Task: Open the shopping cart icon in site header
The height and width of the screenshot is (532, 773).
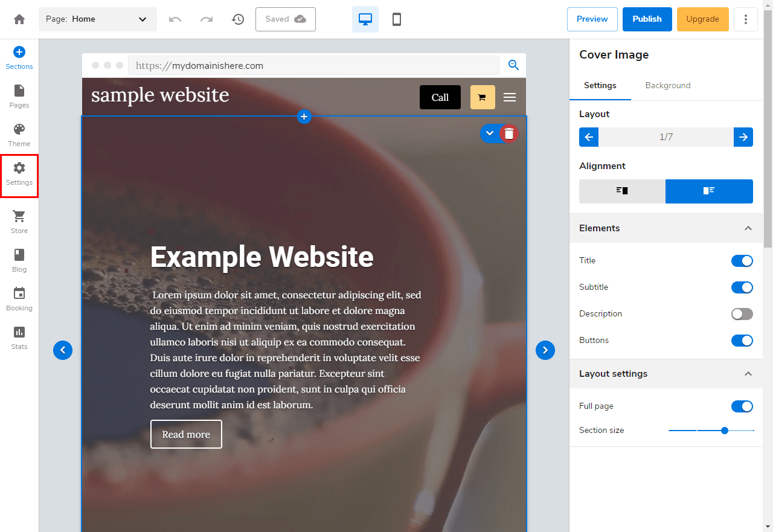Action: click(x=483, y=97)
